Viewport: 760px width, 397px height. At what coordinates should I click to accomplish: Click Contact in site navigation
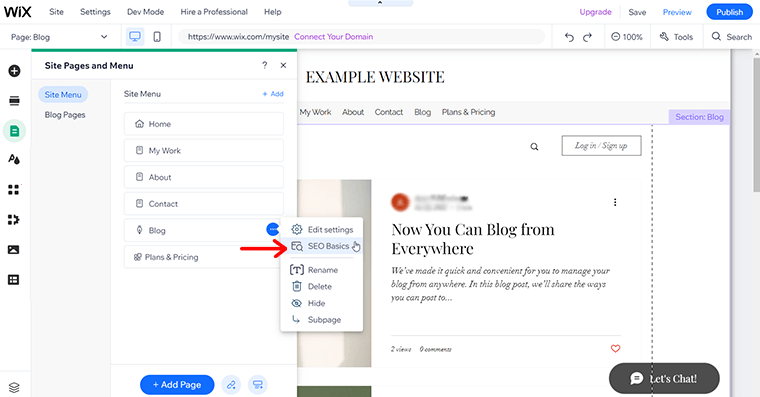point(389,112)
